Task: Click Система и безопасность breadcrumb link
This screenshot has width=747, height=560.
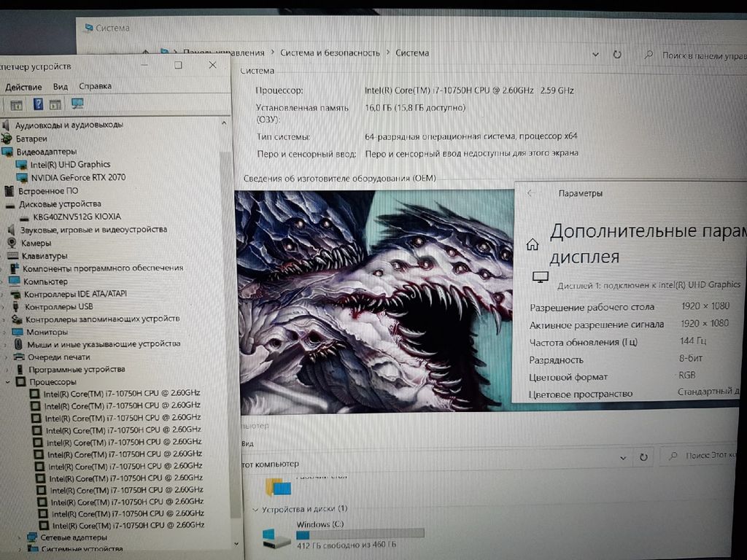Action: pyautogui.click(x=330, y=52)
